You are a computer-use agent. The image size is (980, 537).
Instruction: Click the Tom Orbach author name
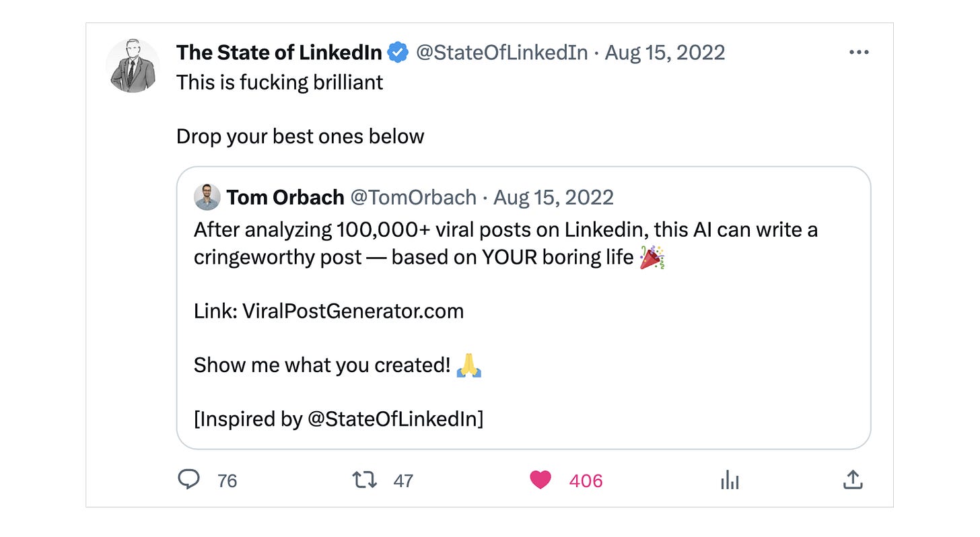pyautogui.click(x=285, y=197)
